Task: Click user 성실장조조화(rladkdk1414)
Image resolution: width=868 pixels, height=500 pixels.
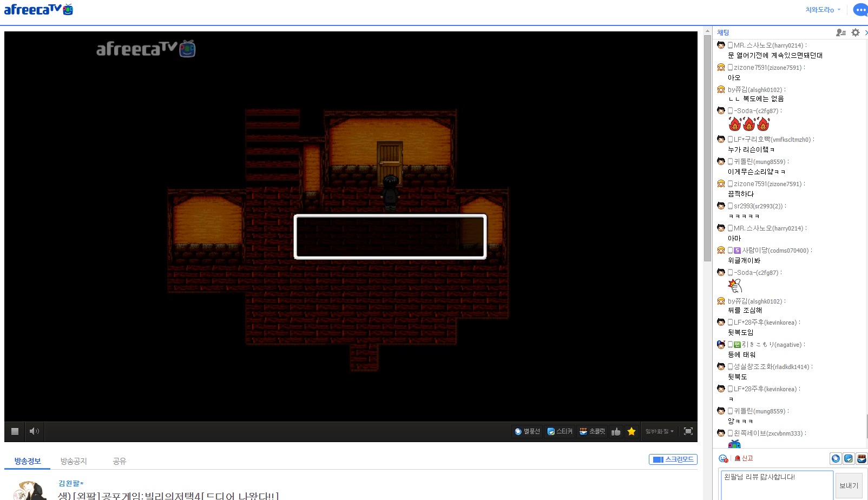Action: pyautogui.click(x=772, y=367)
